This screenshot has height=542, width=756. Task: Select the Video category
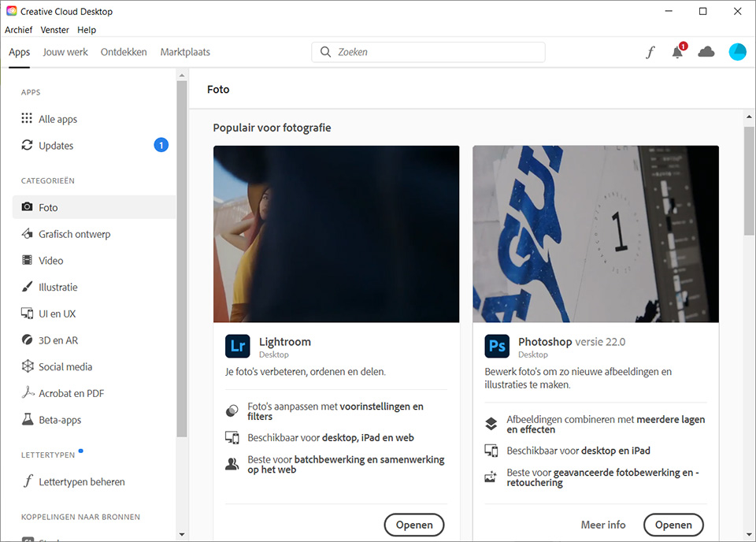[x=94, y=261]
